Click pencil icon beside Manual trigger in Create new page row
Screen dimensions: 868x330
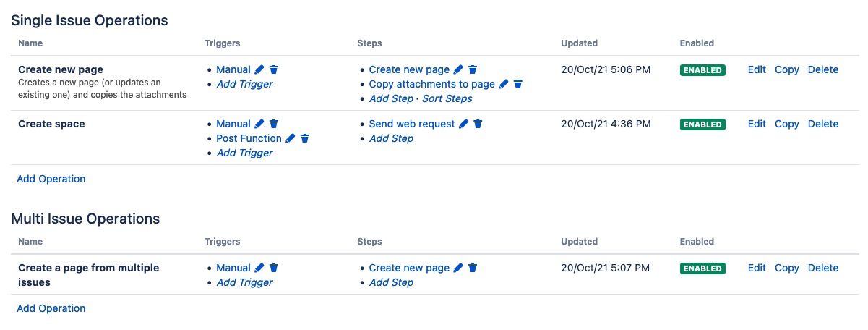(259, 70)
